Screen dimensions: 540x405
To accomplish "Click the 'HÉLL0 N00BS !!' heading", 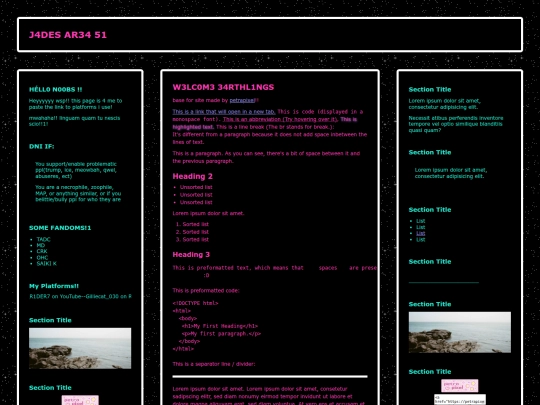I will pyautogui.click(x=55, y=90).
